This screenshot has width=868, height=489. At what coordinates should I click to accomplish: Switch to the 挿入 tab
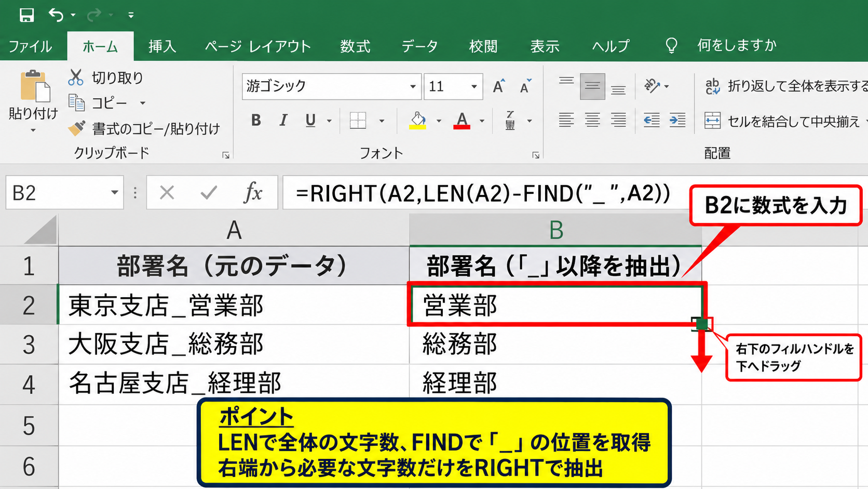[162, 46]
